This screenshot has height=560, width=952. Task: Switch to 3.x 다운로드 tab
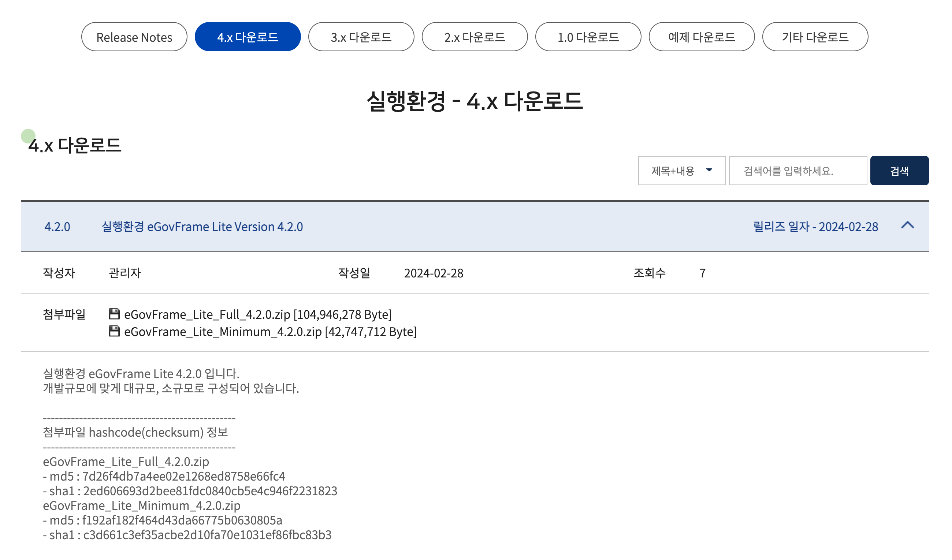[361, 37]
